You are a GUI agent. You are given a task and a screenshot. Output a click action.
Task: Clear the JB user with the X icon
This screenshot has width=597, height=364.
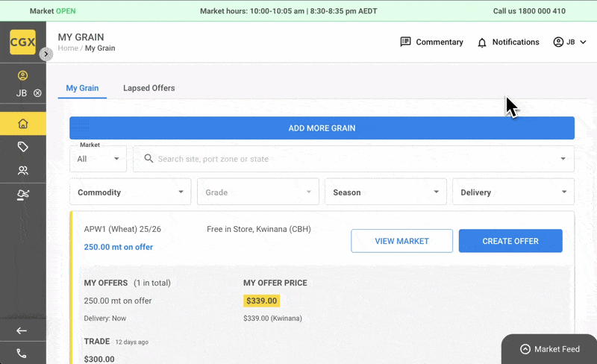pyautogui.click(x=37, y=93)
